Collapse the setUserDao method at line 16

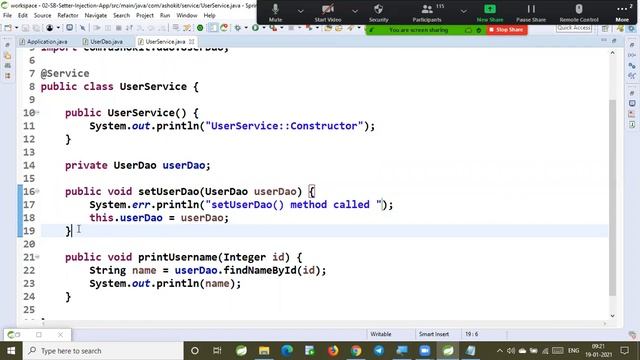click(37, 191)
